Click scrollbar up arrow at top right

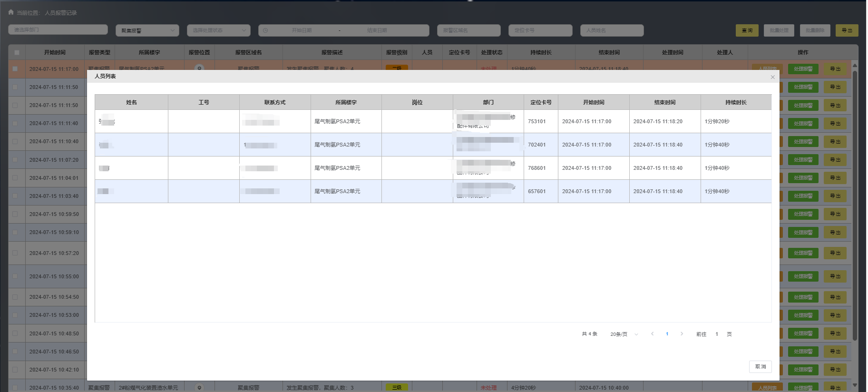click(855, 65)
